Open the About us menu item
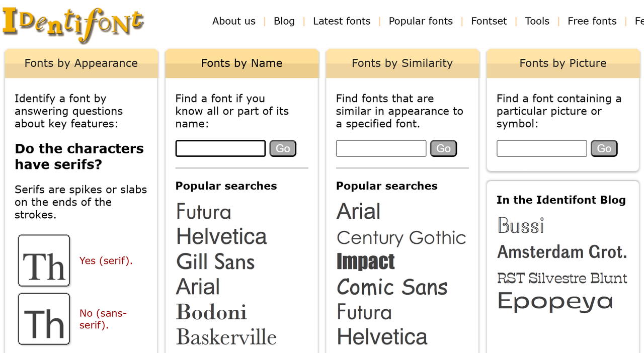This screenshot has height=353, width=644. (x=233, y=21)
